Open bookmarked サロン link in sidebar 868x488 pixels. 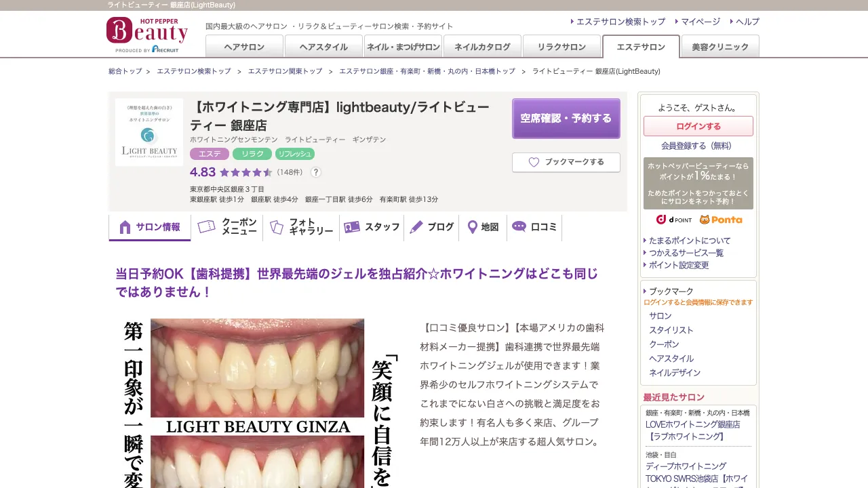660,316
